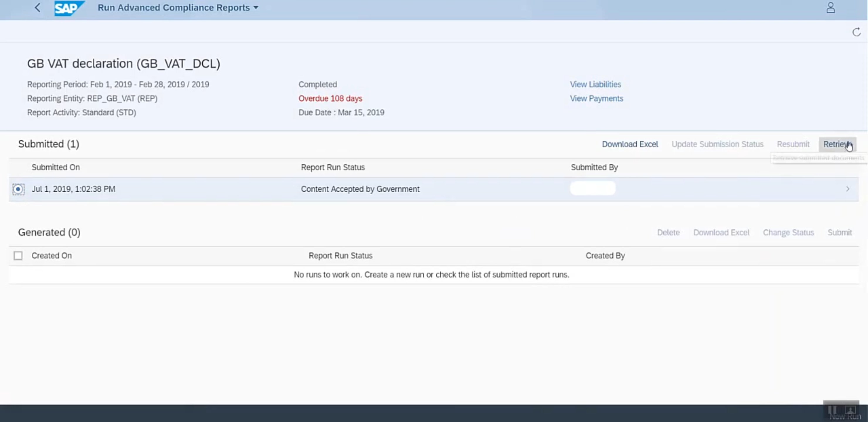
Task: Click the back navigation arrow
Action: click(38, 8)
